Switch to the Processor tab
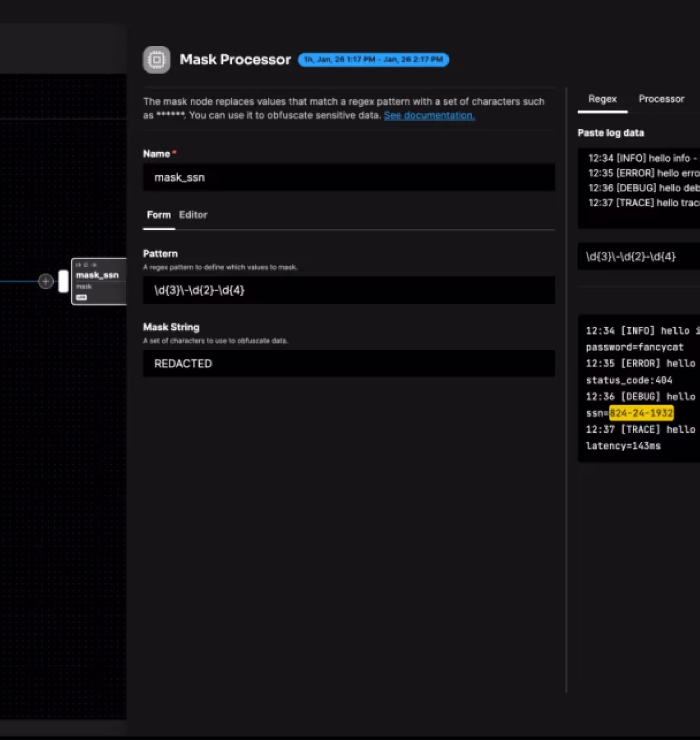 (661, 99)
